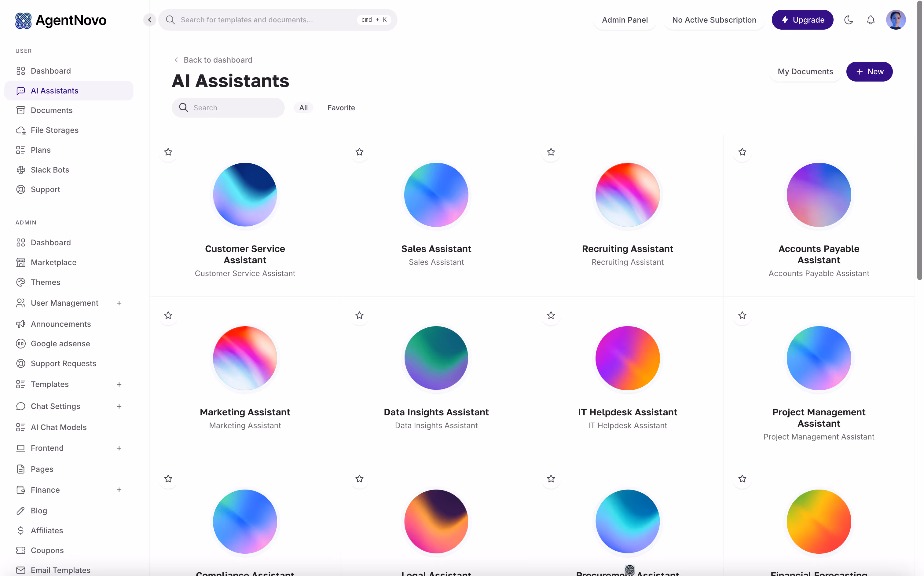924x576 pixels.
Task: Star the Accounts Payable Assistant card
Action: (742, 152)
